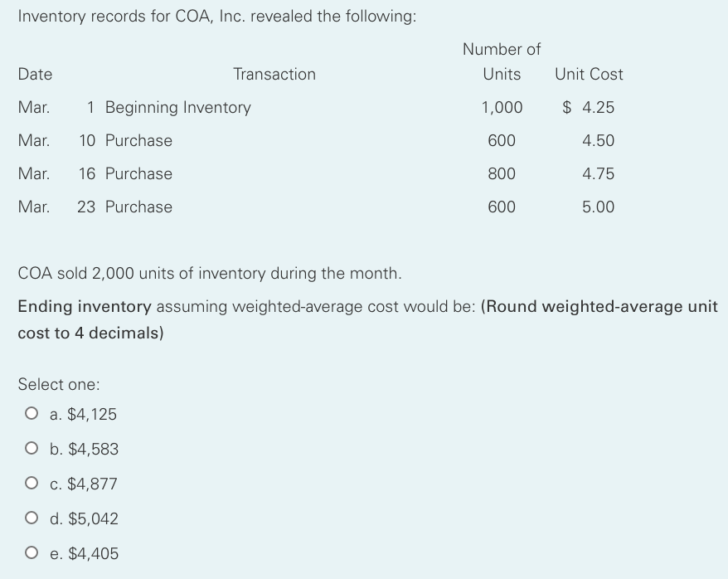Select radio button for option c. $4,877

(x=32, y=484)
